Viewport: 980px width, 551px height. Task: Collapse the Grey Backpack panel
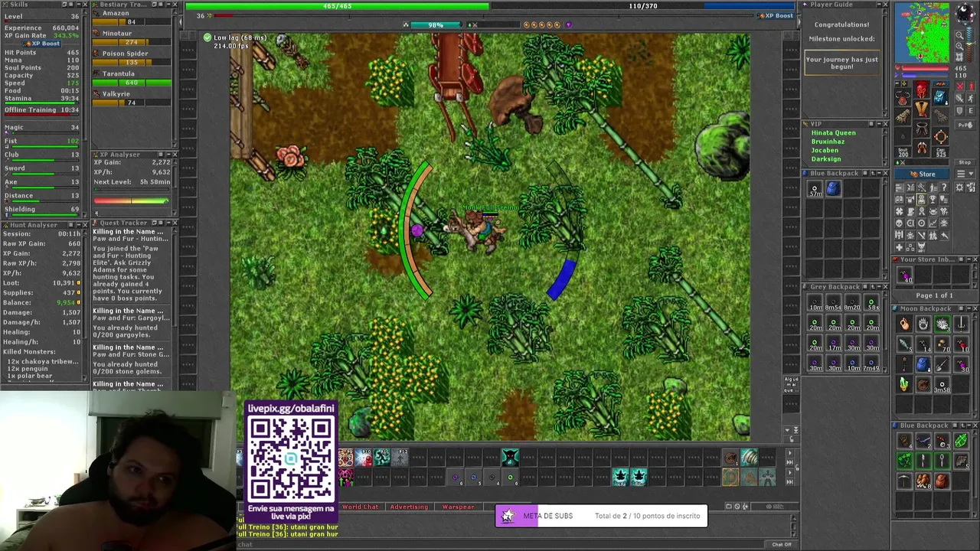[879, 287]
